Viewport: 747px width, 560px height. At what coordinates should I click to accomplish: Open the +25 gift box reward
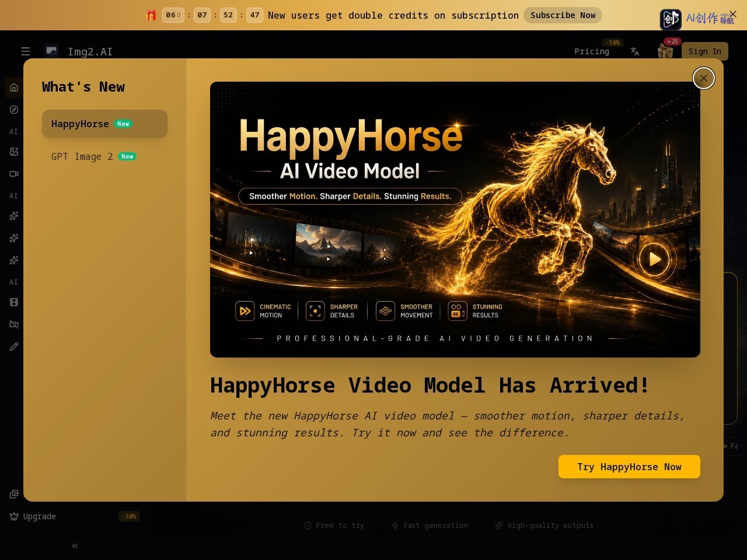[x=665, y=51]
